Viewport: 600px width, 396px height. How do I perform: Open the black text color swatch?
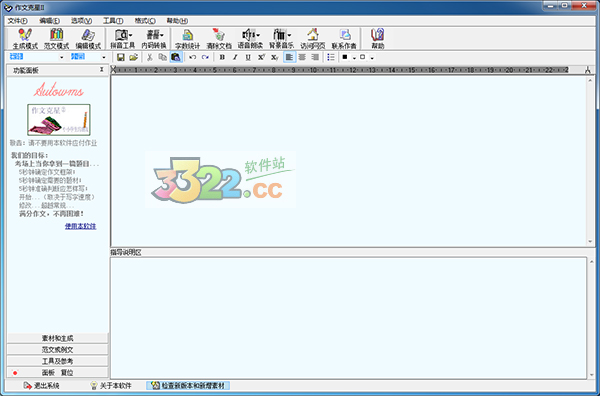(345, 57)
